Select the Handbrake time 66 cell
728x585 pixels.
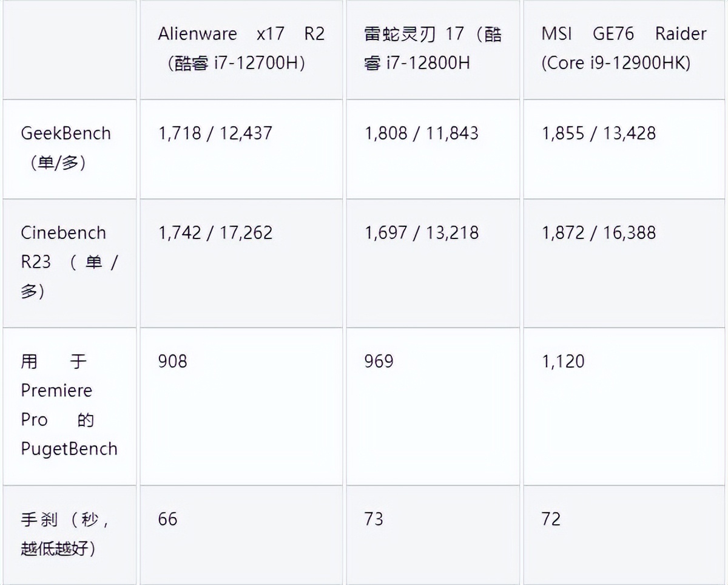tap(168, 519)
